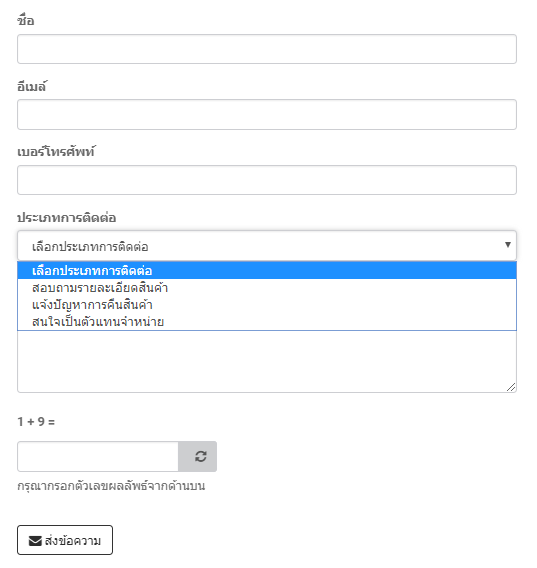Click the ชื่อ field label
537x568 pixels.
tap(26, 20)
